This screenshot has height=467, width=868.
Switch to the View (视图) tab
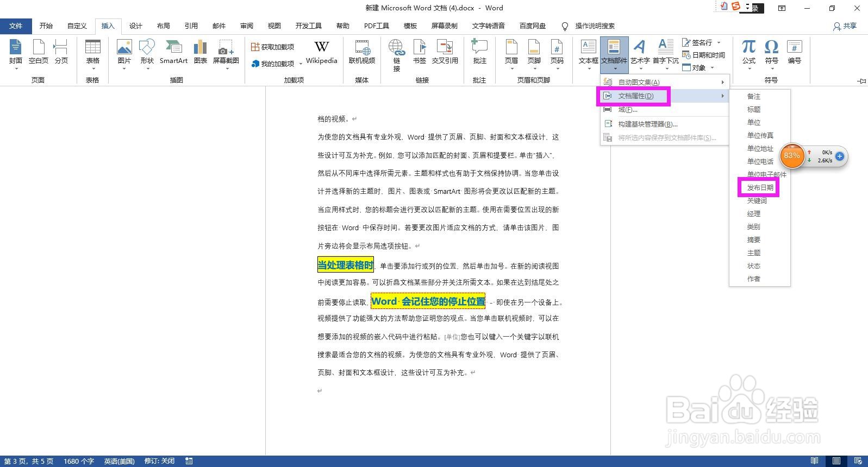(274, 26)
